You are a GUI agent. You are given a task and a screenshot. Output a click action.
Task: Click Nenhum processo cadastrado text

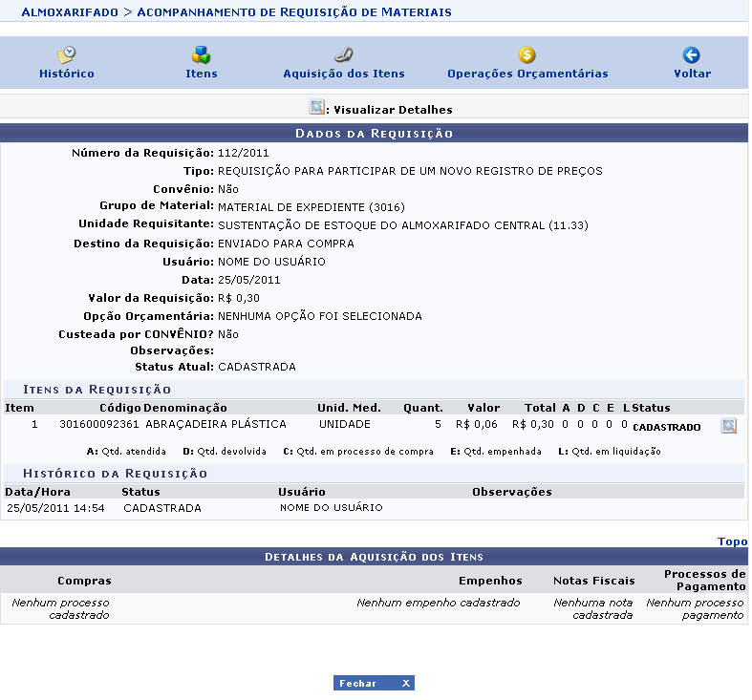pos(60,609)
